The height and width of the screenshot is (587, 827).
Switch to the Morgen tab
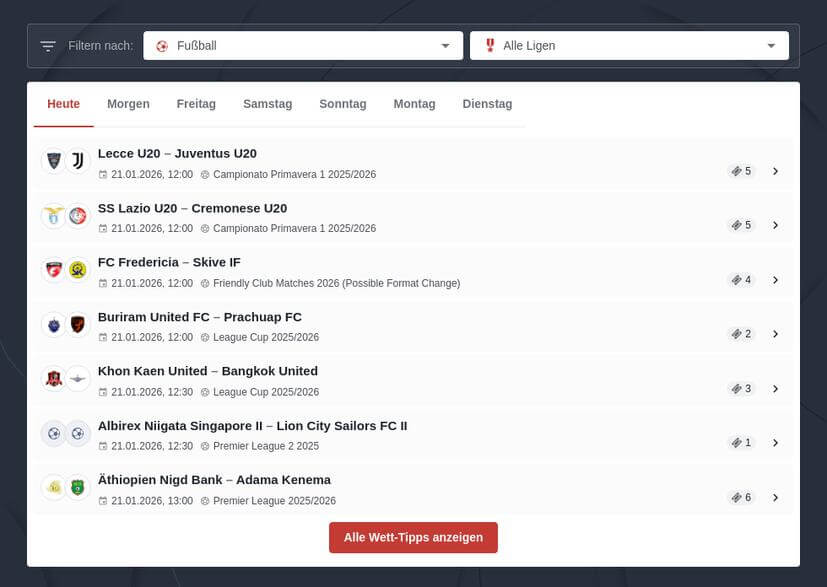point(128,104)
